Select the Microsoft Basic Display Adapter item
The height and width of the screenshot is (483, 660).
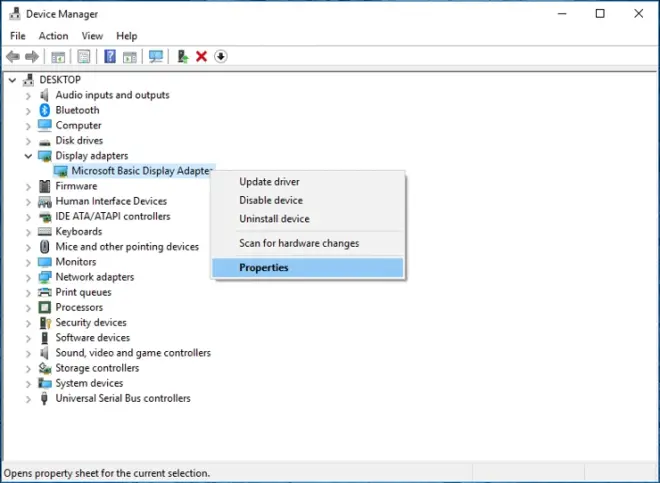point(141,171)
